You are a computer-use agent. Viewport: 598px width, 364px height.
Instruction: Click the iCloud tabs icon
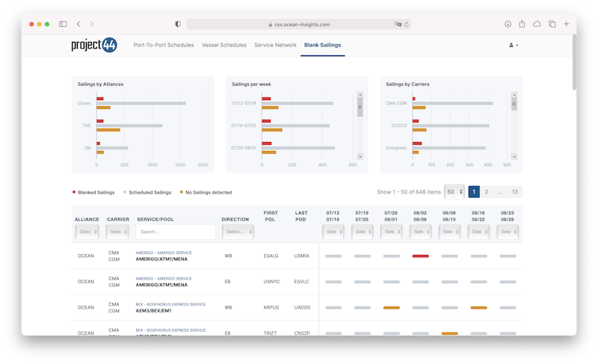(537, 24)
